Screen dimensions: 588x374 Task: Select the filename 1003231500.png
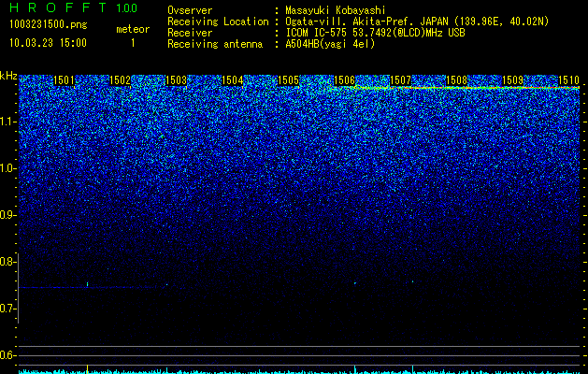[49, 24]
